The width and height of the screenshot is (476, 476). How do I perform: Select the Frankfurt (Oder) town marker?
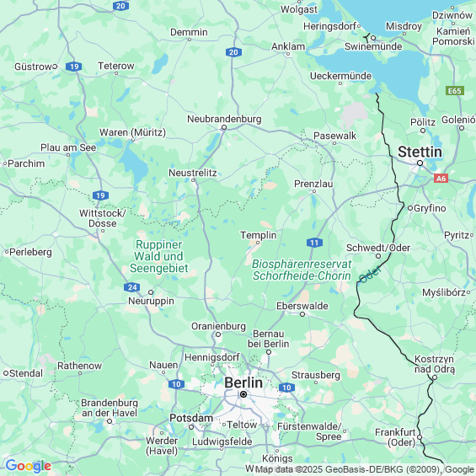coord(420,437)
